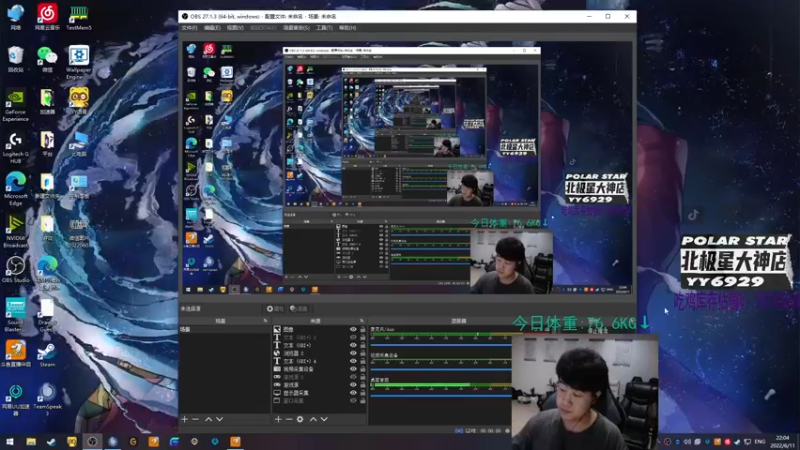
Task: Click the Windows Start button
Action: pos(10,441)
